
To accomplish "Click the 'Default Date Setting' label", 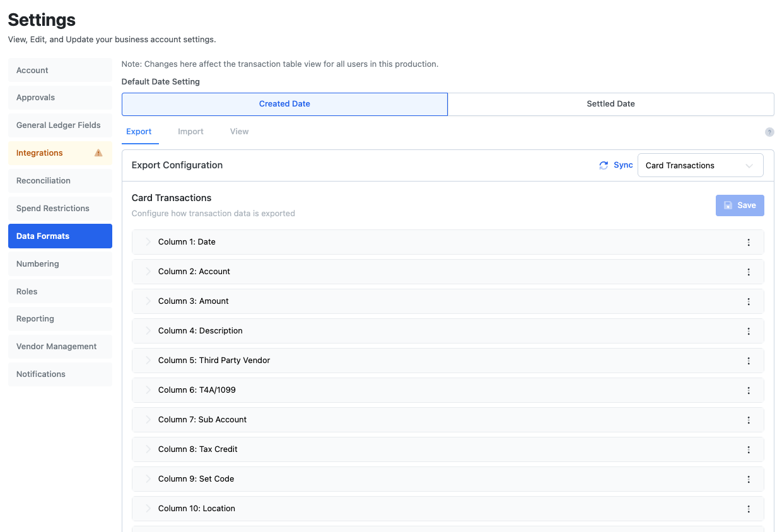I will pos(161,82).
